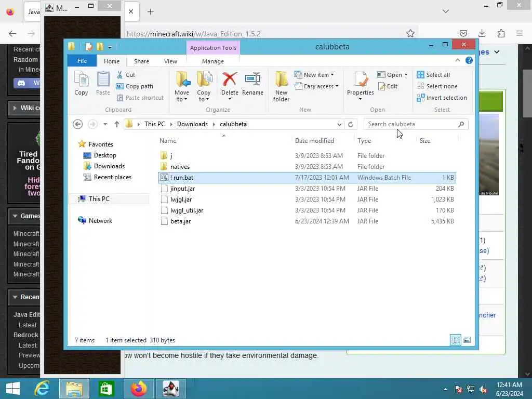Click This PC in the address breadcrumb

[155, 124]
